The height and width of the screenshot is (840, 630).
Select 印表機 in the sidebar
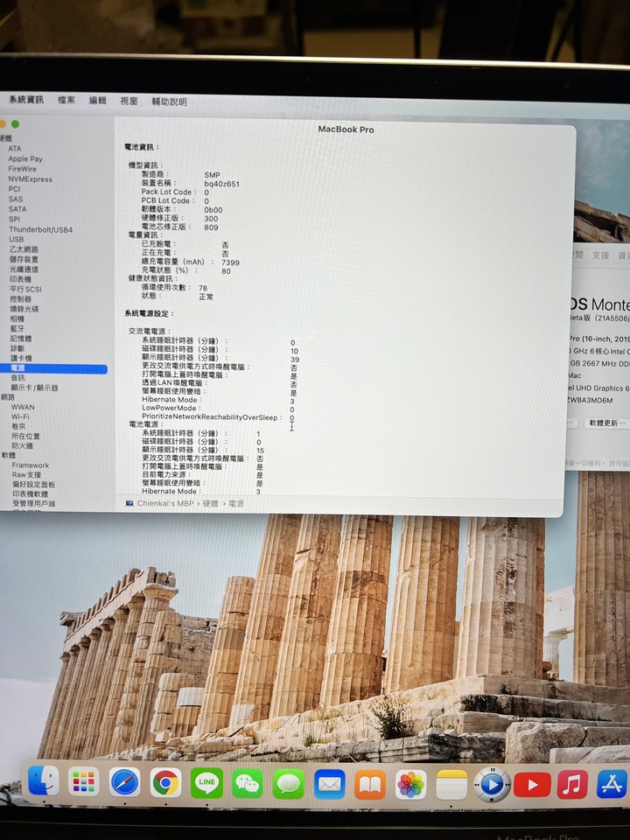[20, 279]
